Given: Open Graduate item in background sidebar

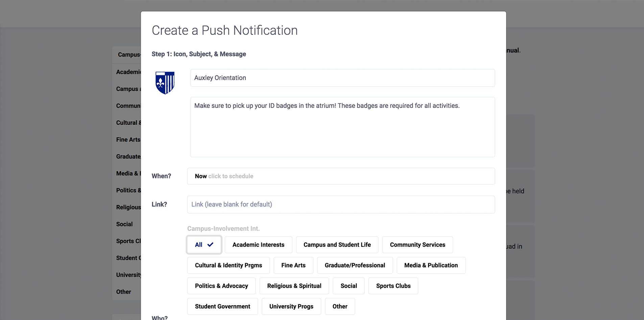Looking at the screenshot, I should pyautogui.click(x=128, y=156).
